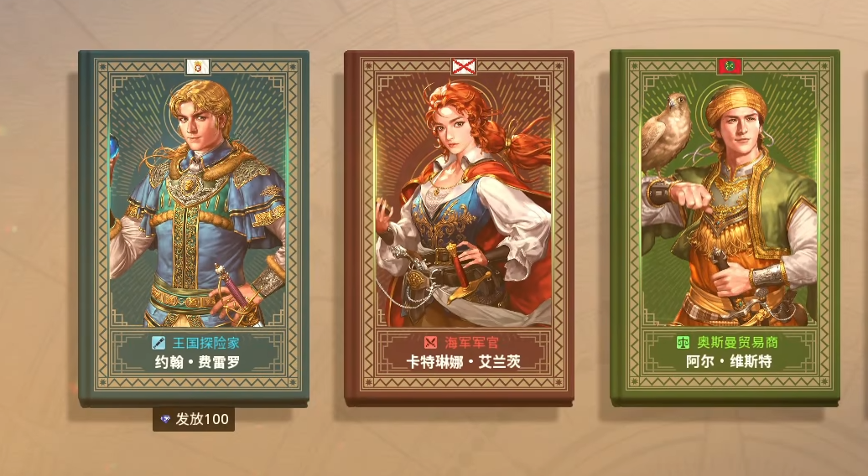Click the name text 阿尔·维斯特
Image resolution: width=868 pixels, height=476 pixels.
[729, 362]
